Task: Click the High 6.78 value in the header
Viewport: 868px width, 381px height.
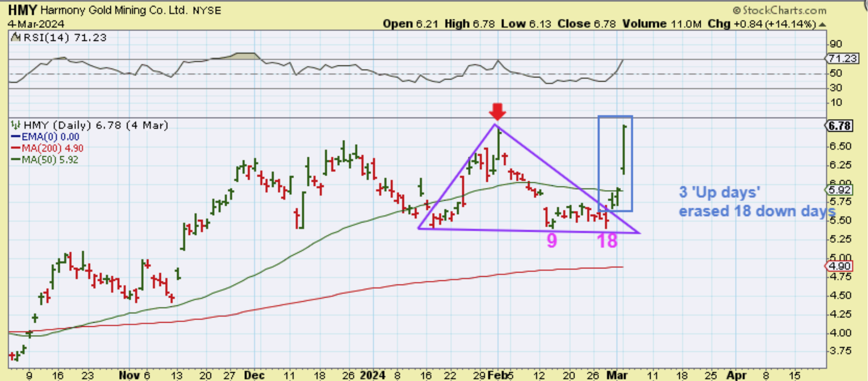Action: click(470, 24)
